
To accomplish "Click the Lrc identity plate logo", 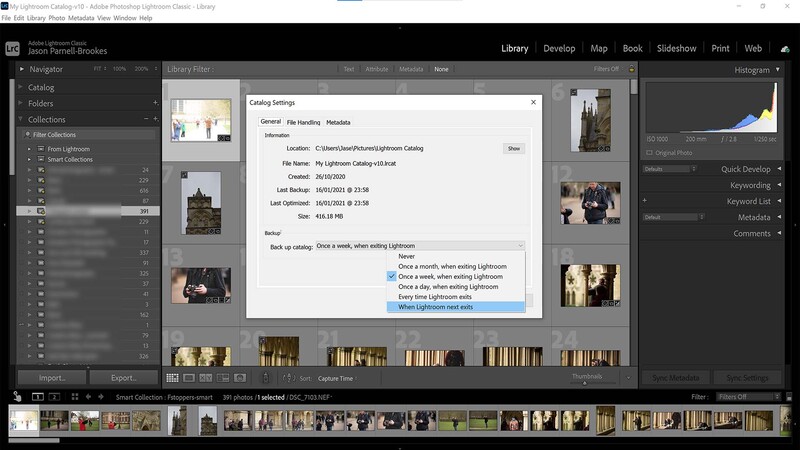I will click(12, 48).
